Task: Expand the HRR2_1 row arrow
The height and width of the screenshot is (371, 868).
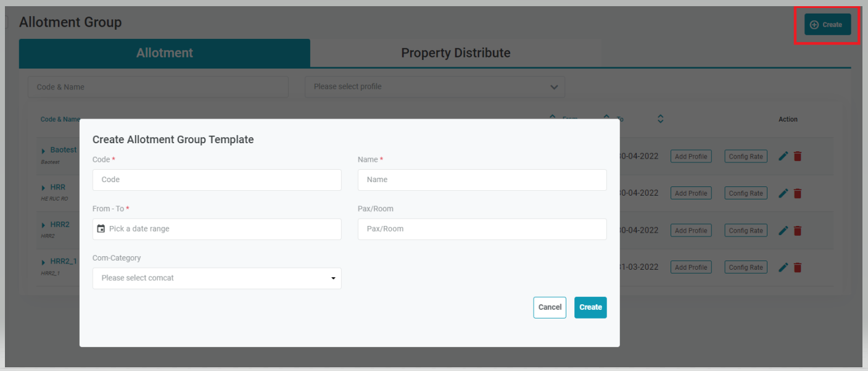Action: (44, 262)
